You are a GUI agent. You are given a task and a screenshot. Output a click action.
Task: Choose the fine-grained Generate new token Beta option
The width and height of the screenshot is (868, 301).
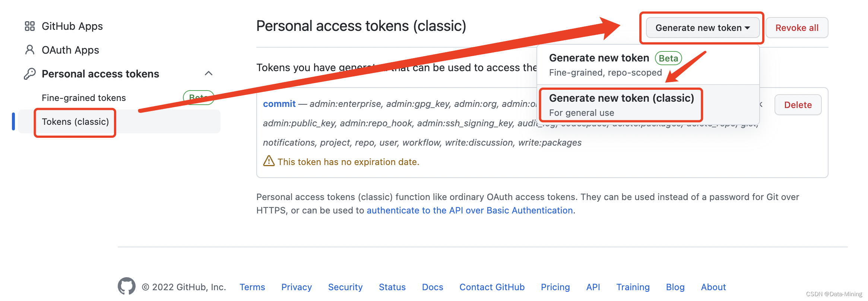click(x=615, y=64)
